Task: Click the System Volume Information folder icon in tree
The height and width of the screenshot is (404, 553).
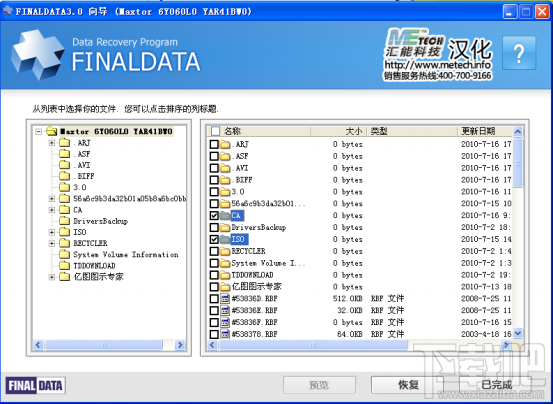Action: point(65,254)
